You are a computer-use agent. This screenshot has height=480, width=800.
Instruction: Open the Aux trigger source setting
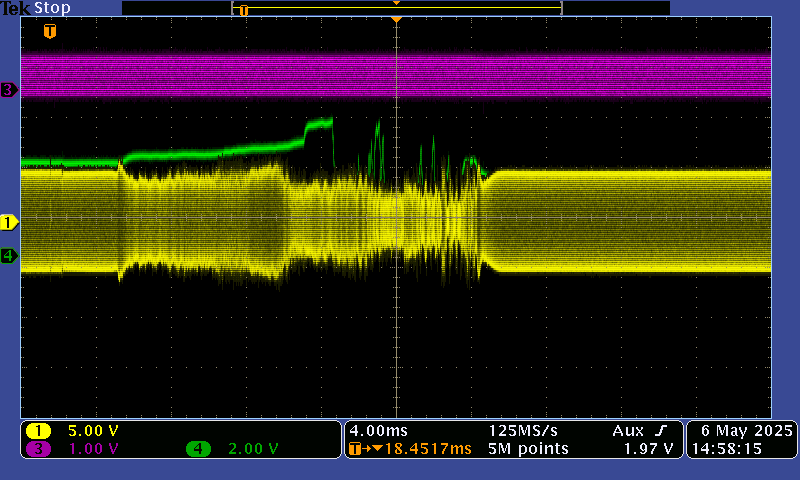pos(628,430)
